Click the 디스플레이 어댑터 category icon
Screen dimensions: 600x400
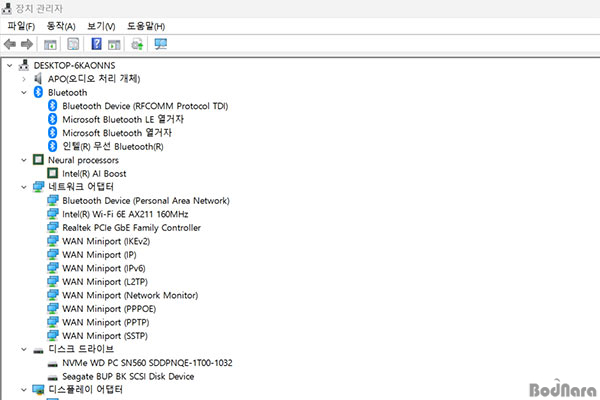[38, 390]
